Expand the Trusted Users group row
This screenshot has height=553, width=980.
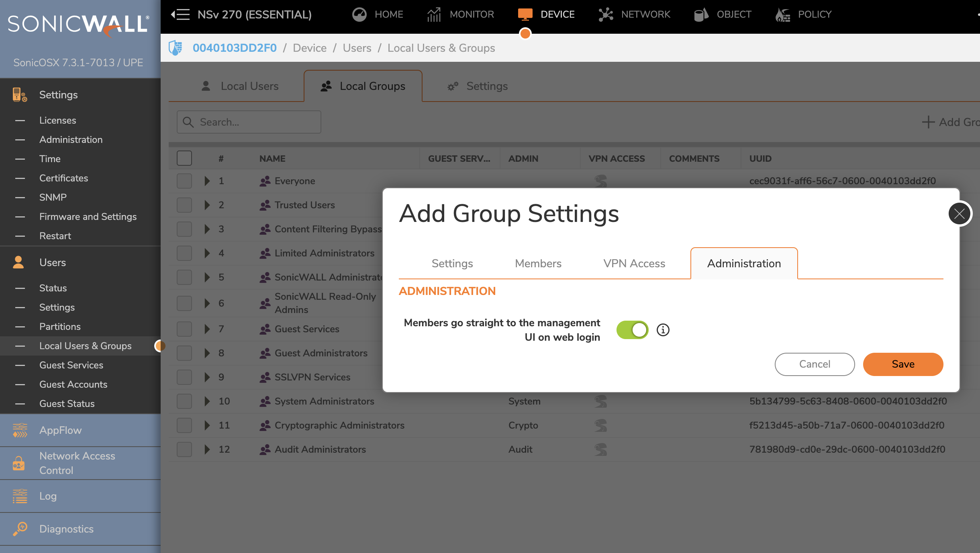(x=207, y=205)
